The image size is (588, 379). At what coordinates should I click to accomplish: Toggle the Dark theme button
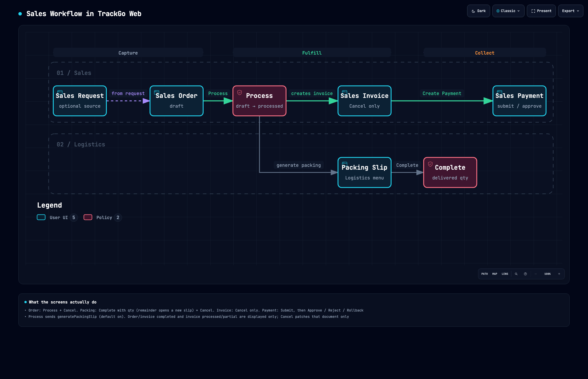tap(478, 11)
